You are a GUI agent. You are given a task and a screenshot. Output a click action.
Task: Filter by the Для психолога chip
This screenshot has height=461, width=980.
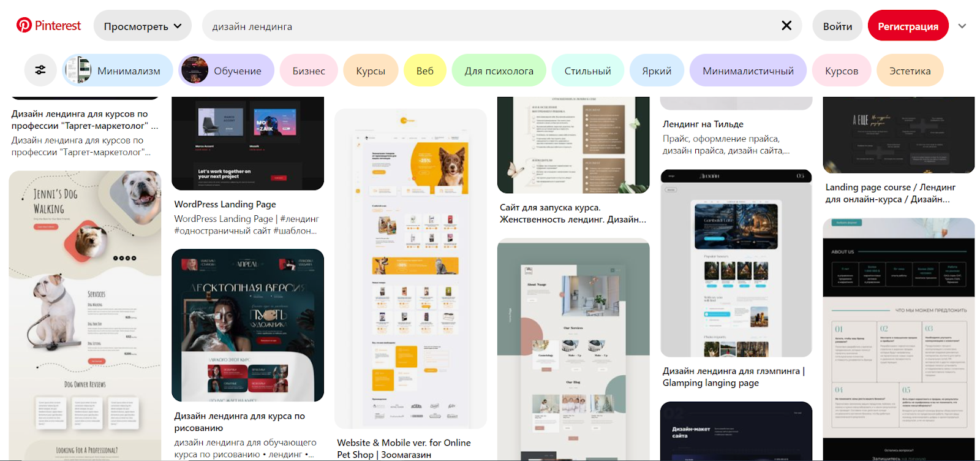[x=499, y=70]
